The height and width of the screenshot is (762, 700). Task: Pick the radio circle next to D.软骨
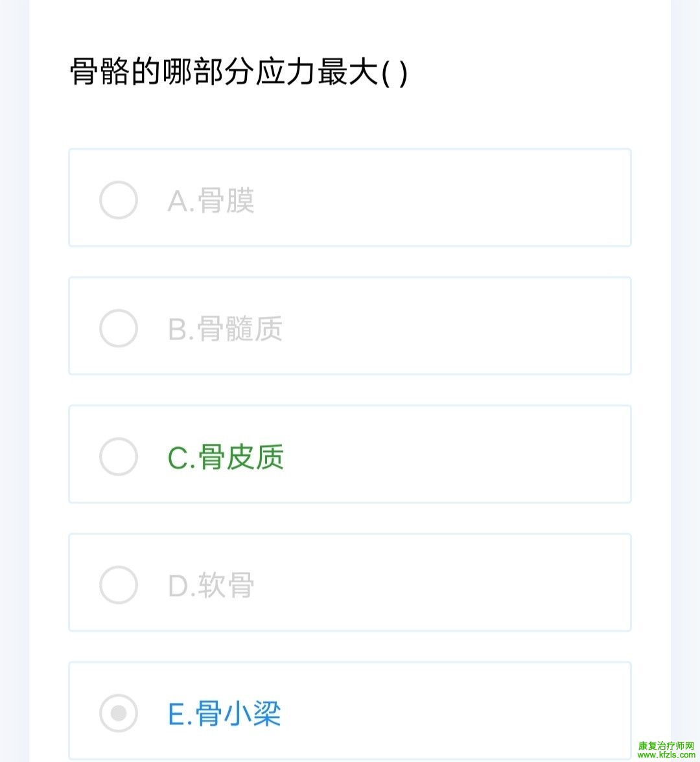pyautogui.click(x=119, y=585)
